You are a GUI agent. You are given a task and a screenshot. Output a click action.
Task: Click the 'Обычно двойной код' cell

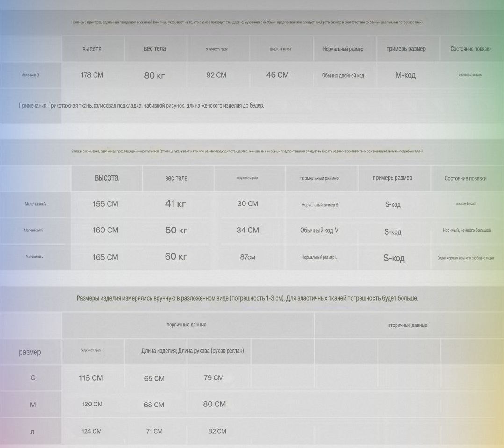pos(343,75)
